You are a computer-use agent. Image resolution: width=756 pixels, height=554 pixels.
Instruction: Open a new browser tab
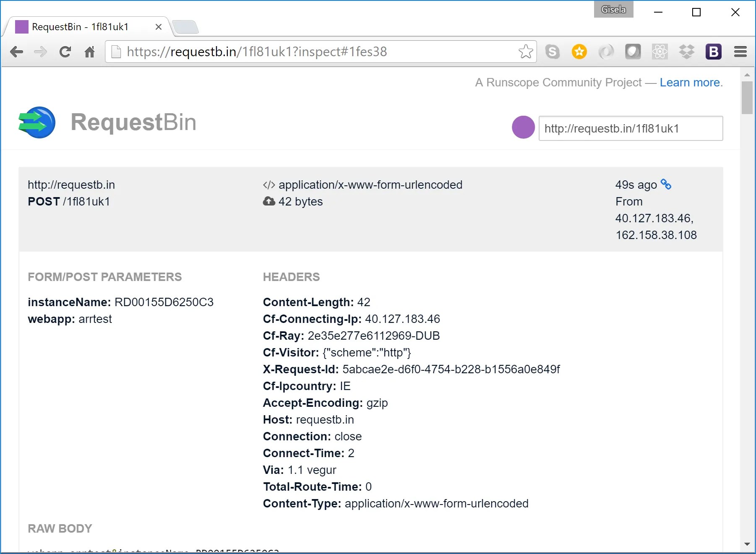[185, 27]
